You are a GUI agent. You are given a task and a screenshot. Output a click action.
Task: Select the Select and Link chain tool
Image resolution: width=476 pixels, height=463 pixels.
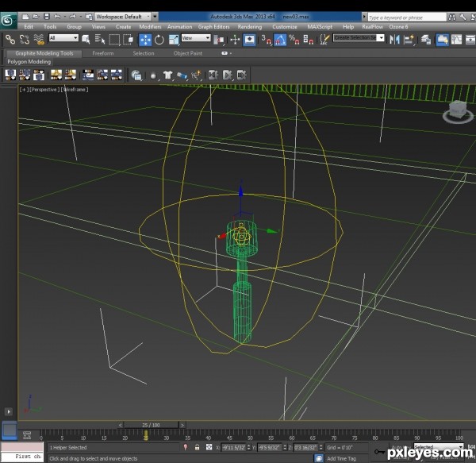pos(10,40)
